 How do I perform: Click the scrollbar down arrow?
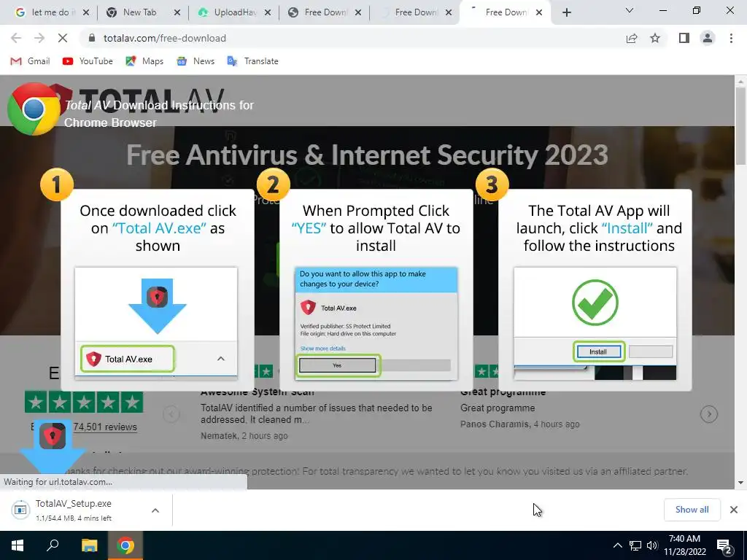[x=740, y=483]
